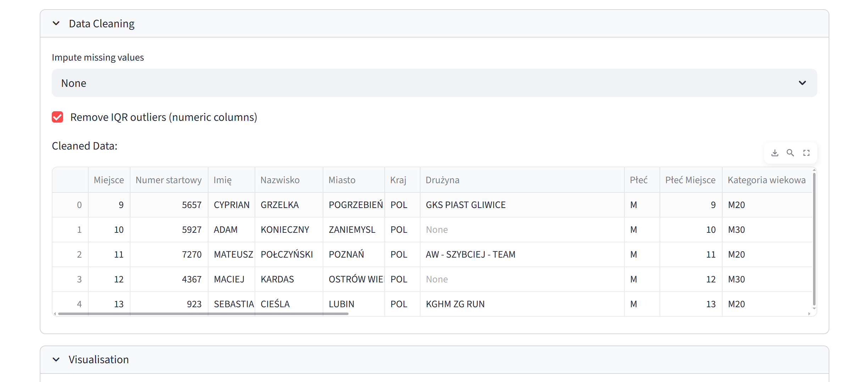Select the GKS PIAST GLIWICE cell
The width and height of the screenshot is (868, 382).
point(466,205)
